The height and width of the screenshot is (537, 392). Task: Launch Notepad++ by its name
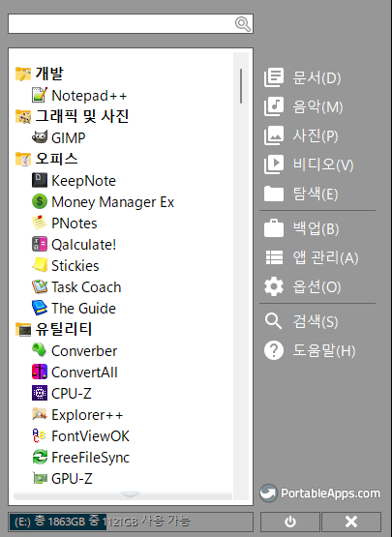[89, 96]
